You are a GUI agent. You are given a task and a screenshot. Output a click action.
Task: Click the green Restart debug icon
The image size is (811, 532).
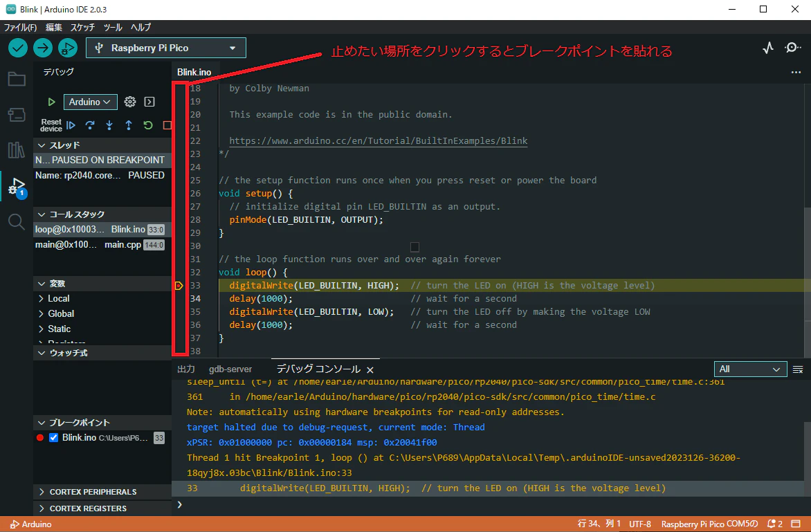(x=148, y=125)
